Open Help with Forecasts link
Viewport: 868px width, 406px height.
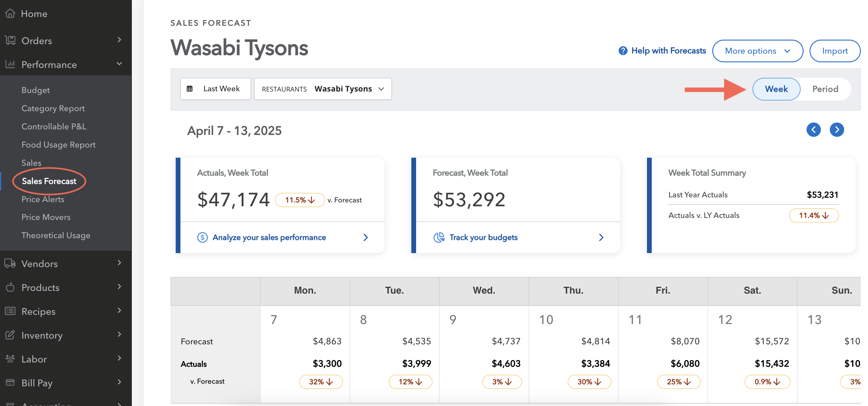click(x=668, y=51)
